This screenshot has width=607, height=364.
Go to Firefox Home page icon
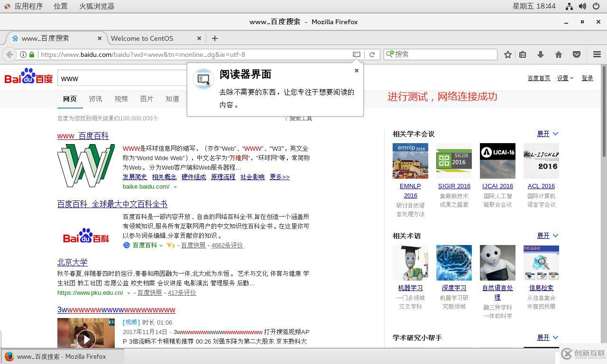coord(559,55)
